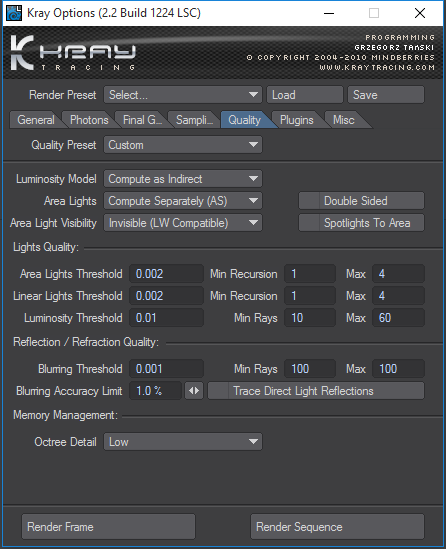Enable the Double Sided checkbox
Viewport: 446px width, 549px height.
pyautogui.click(x=361, y=201)
